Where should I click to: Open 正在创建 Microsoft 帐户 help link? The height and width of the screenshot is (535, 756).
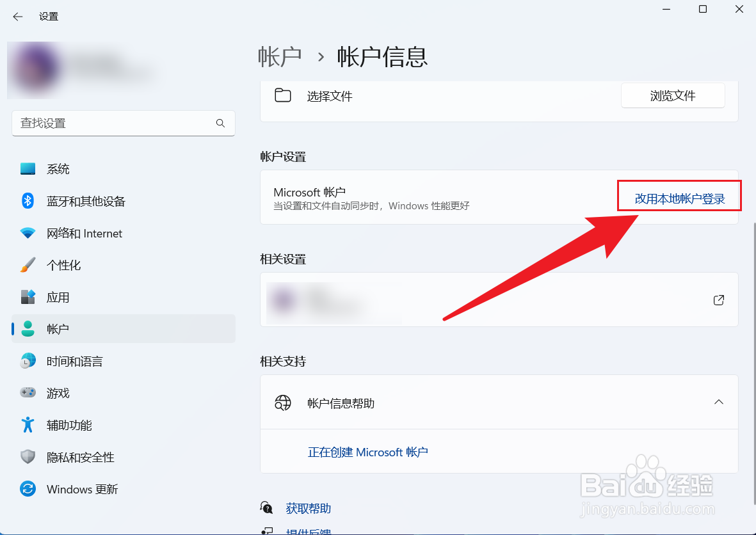click(368, 452)
